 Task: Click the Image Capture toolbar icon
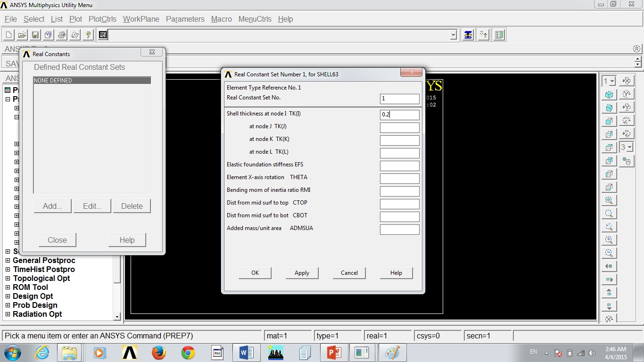click(62, 35)
